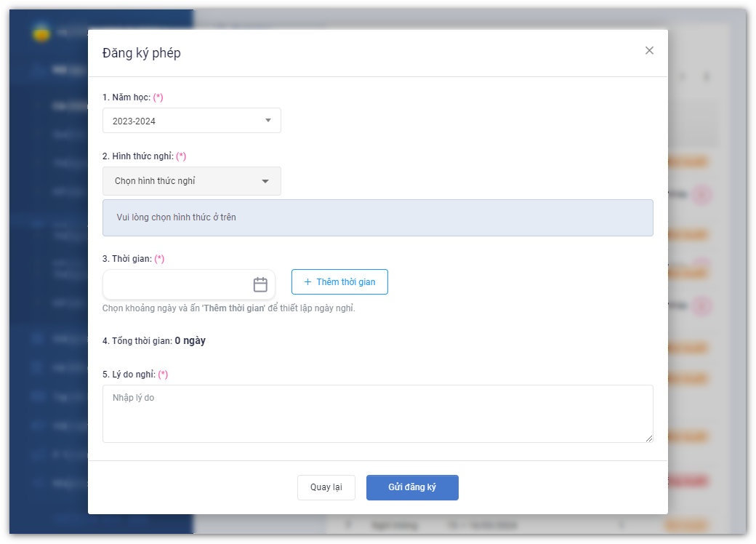Click the Đăng ký phép dialog title

coord(142,53)
